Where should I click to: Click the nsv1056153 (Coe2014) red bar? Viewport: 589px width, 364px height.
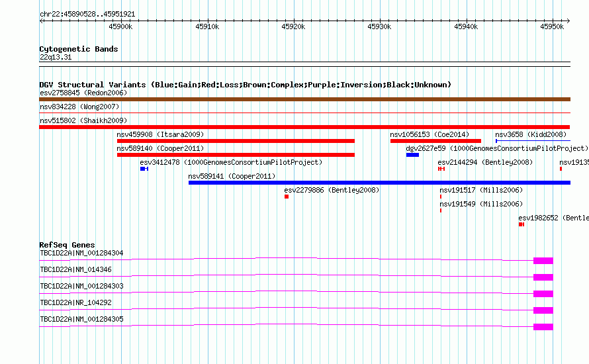point(435,141)
